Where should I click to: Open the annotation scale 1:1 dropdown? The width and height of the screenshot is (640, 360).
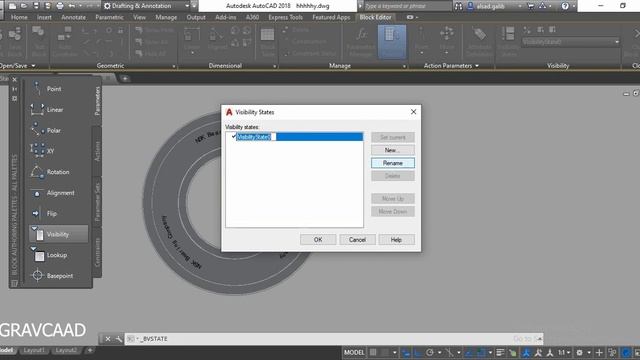tap(564, 352)
